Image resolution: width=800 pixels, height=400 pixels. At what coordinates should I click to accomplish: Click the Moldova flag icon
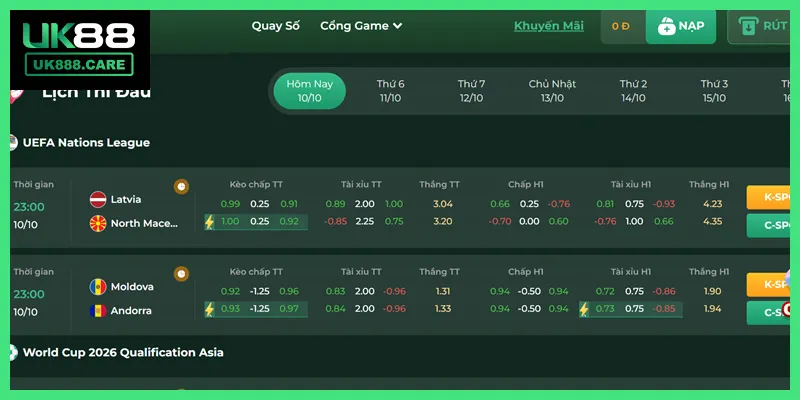(x=98, y=287)
